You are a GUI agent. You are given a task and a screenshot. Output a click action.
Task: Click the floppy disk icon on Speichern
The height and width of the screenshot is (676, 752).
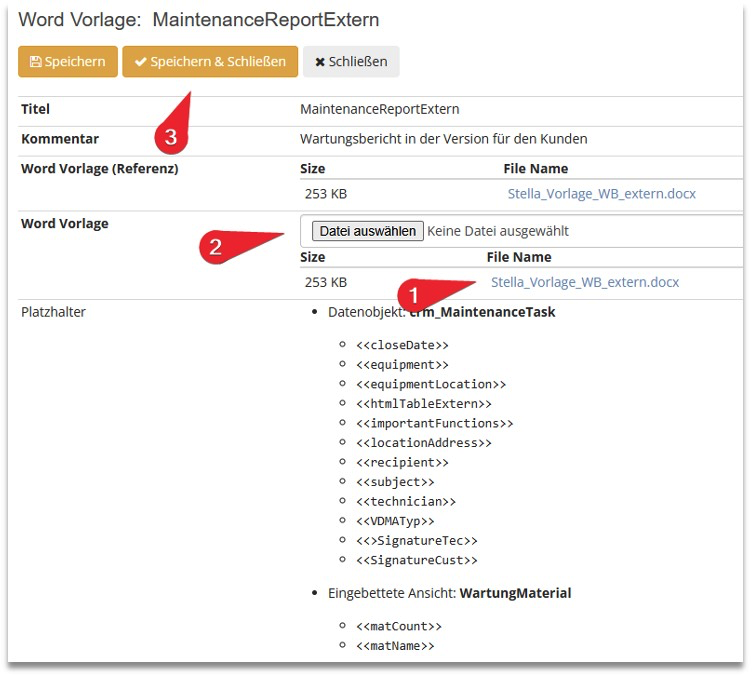click(36, 62)
